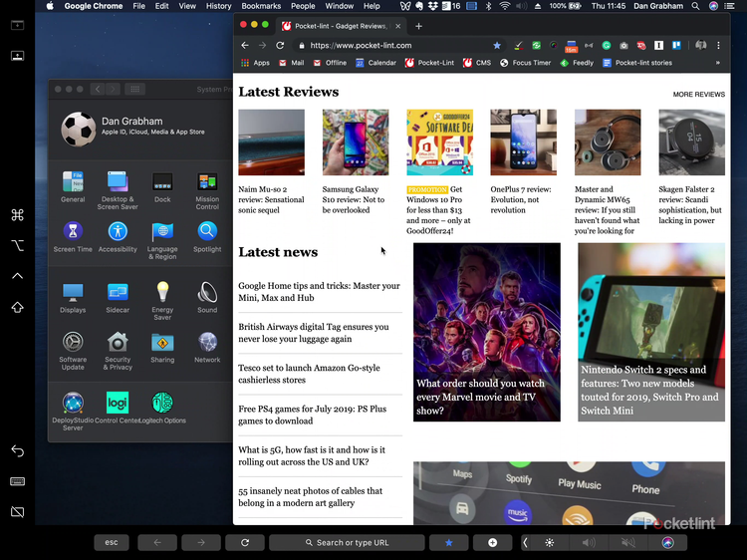Tap the Sidecar sidebar undo arrow

18,450
